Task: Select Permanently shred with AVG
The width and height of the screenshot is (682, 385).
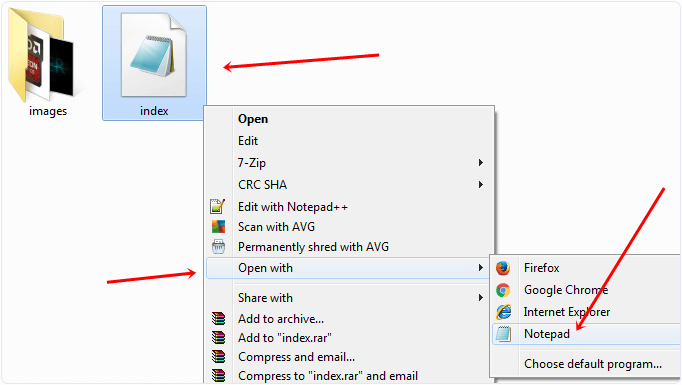Action: click(x=313, y=247)
